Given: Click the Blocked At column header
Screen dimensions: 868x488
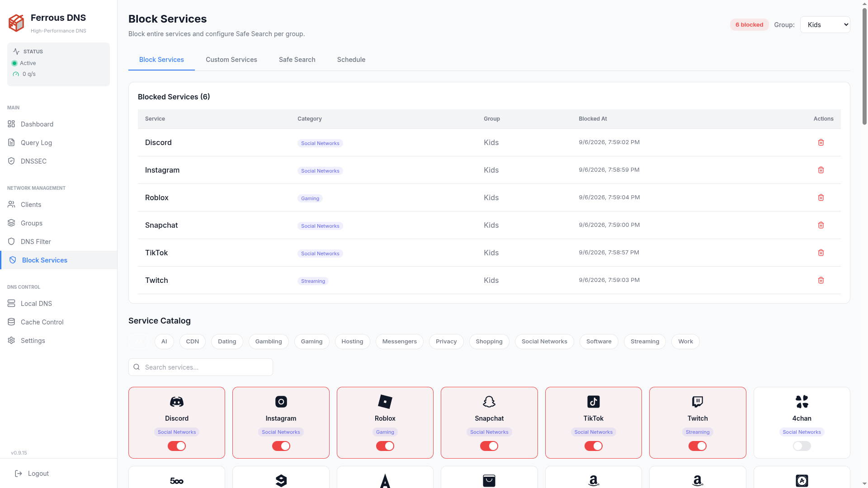Looking at the screenshot, I should (593, 119).
